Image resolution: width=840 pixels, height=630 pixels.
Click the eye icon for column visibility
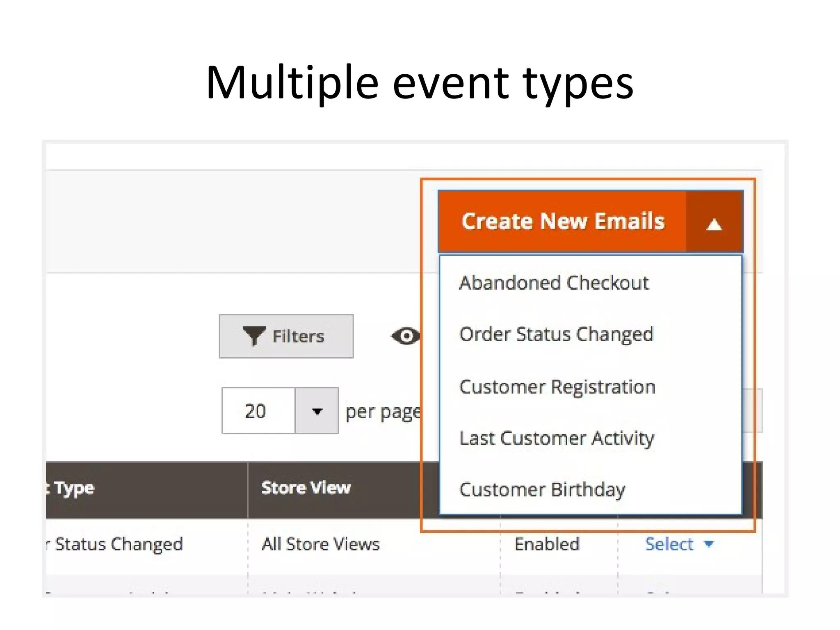pyautogui.click(x=405, y=336)
